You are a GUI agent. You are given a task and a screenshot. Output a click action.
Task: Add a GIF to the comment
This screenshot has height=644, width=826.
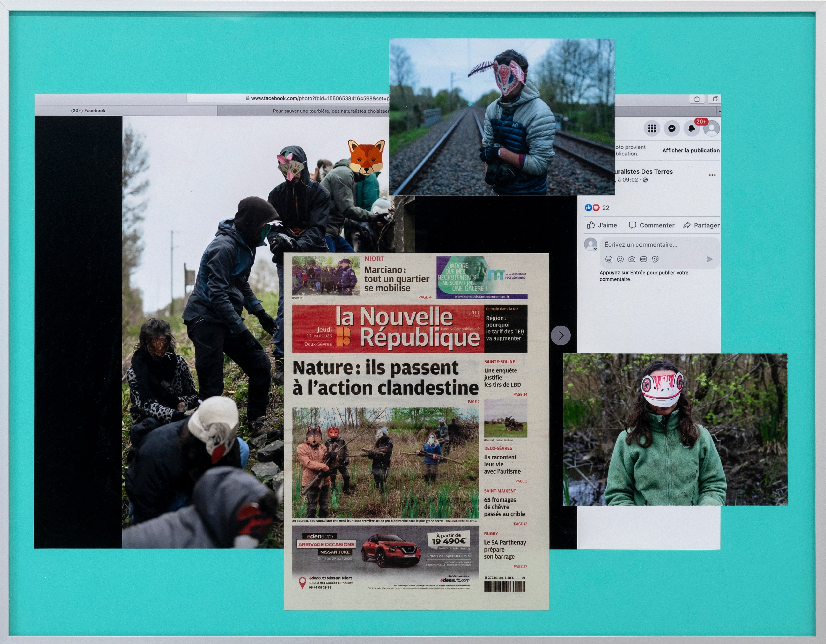click(x=644, y=259)
